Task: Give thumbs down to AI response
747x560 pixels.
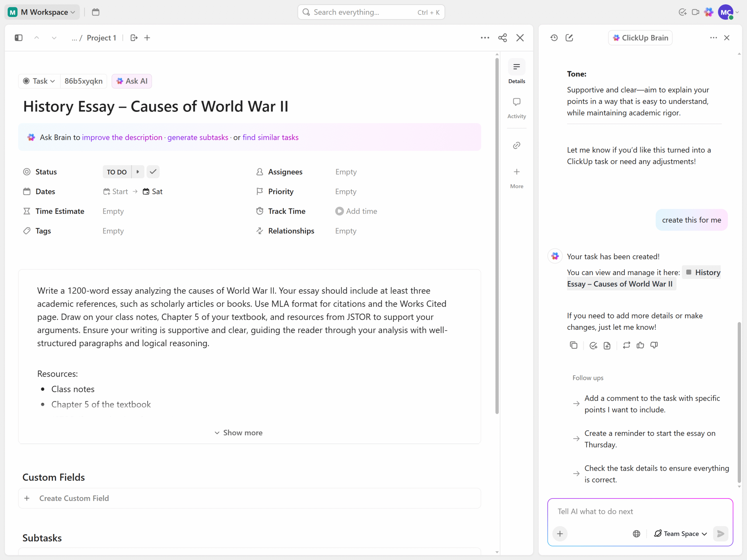Action: pos(654,345)
